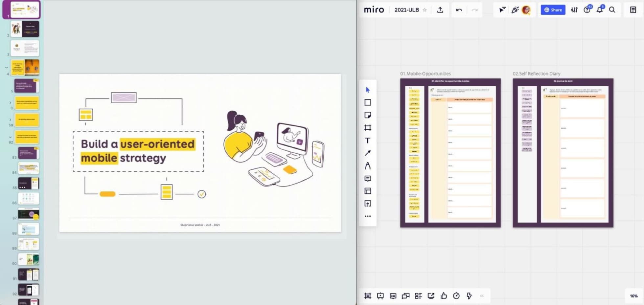This screenshot has width=644, height=305.
Task: Open voting with thumbs-up icon
Action: (444, 296)
